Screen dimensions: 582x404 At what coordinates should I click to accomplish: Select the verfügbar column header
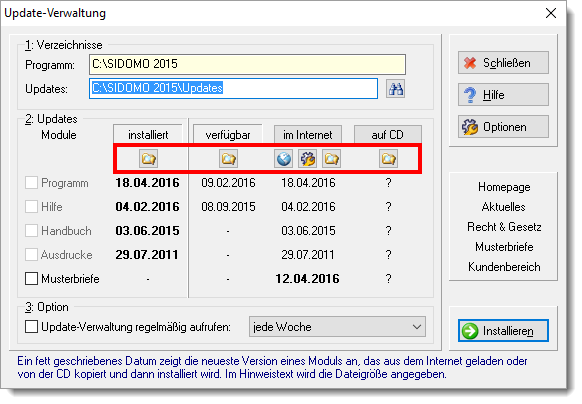(x=228, y=134)
